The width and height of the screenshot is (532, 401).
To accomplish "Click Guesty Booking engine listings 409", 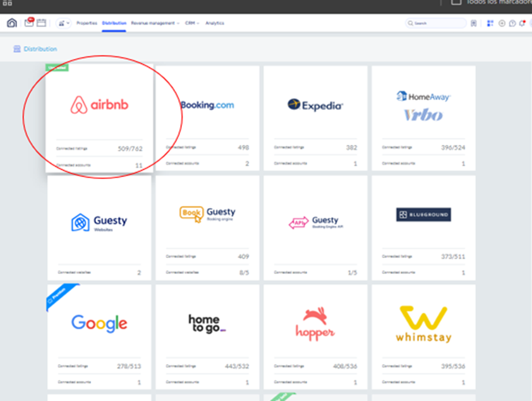I will pos(243,257).
